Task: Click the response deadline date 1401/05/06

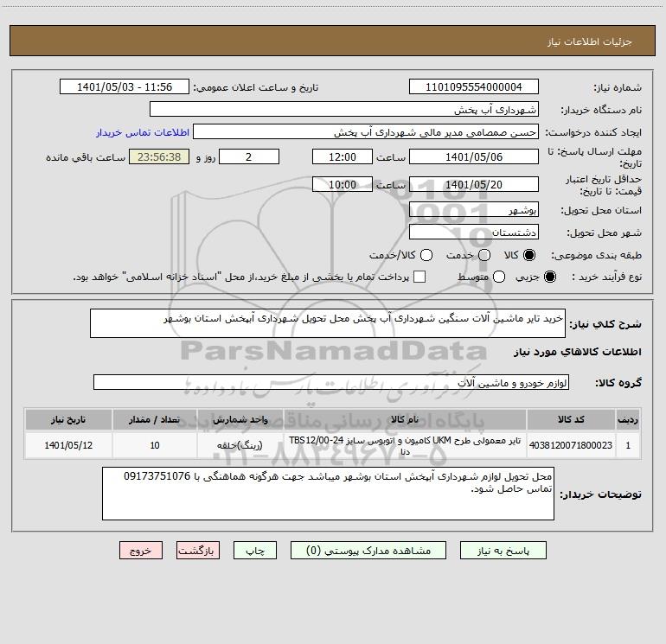Action: [474, 157]
